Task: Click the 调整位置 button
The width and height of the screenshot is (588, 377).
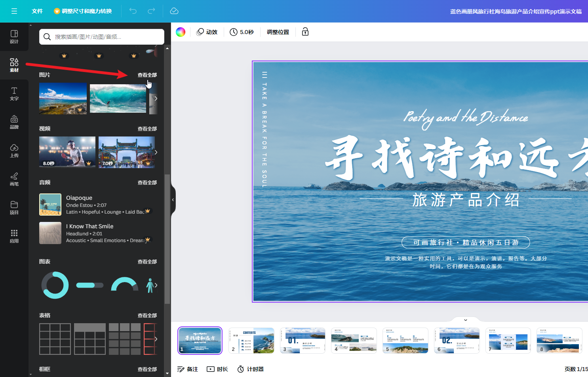Action: click(278, 32)
